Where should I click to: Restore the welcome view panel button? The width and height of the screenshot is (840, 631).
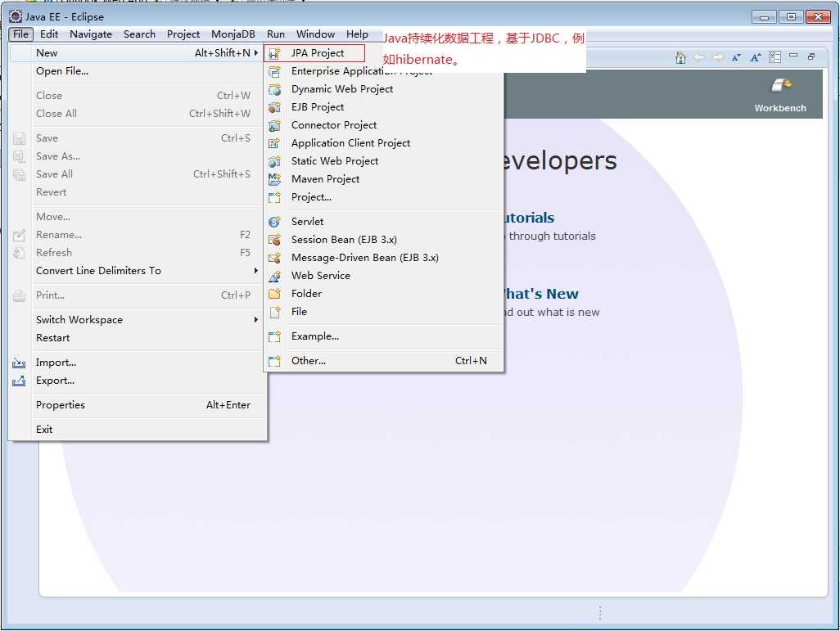coord(811,56)
